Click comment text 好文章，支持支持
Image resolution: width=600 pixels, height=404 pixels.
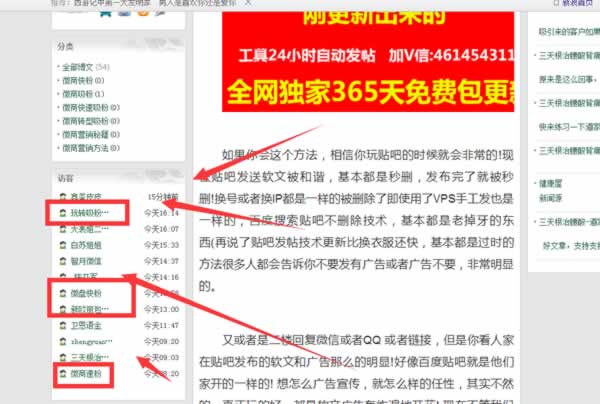tap(571, 246)
